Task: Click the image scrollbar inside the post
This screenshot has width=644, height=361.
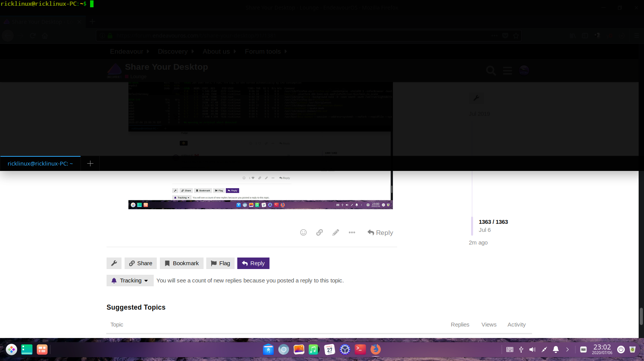Action: pyautogui.click(x=391, y=189)
